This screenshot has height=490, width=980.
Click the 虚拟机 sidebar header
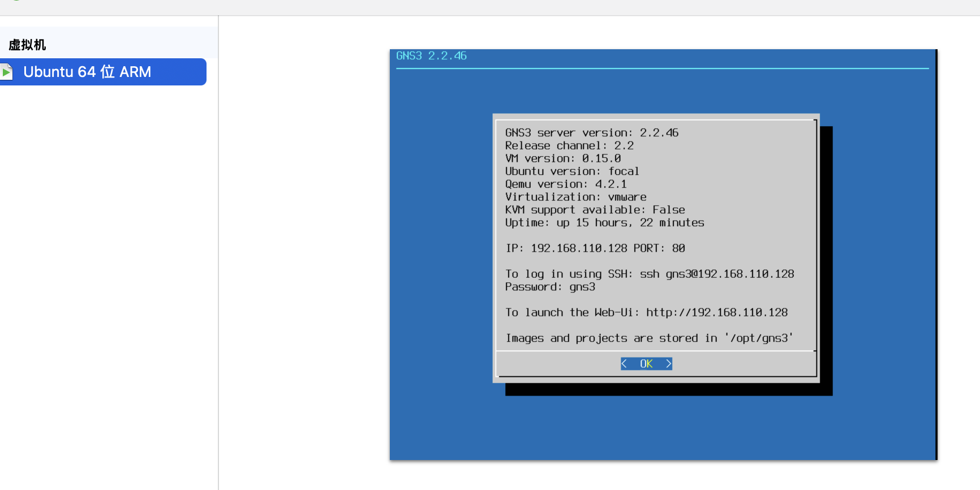click(27, 45)
